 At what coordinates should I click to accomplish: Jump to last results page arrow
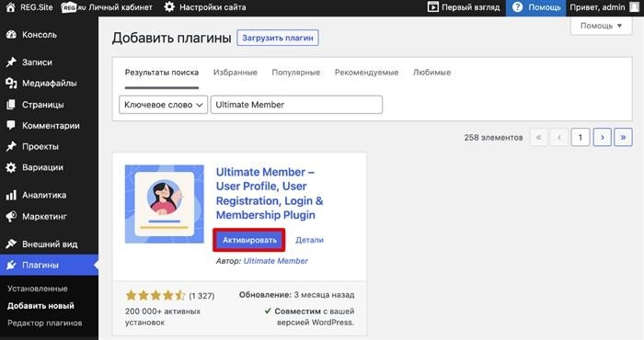(623, 138)
